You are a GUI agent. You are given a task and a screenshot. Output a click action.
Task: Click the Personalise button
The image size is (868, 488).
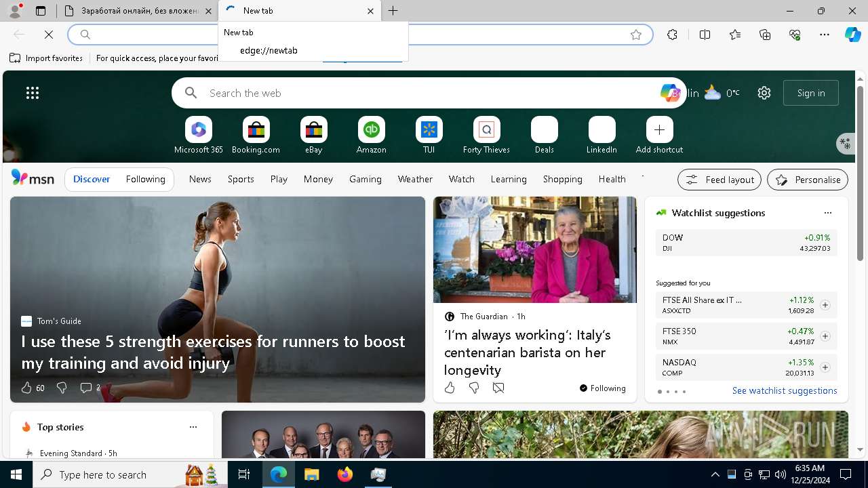click(808, 180)
